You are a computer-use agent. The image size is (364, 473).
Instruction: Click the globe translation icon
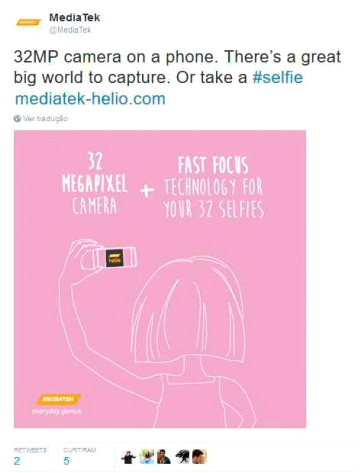(x=17, y=118)
